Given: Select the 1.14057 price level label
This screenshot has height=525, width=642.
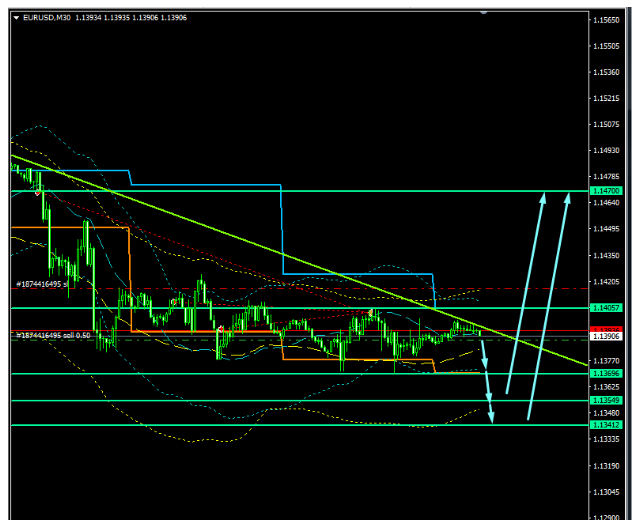Looking at the screenshot, I should [x=606, y=308].
